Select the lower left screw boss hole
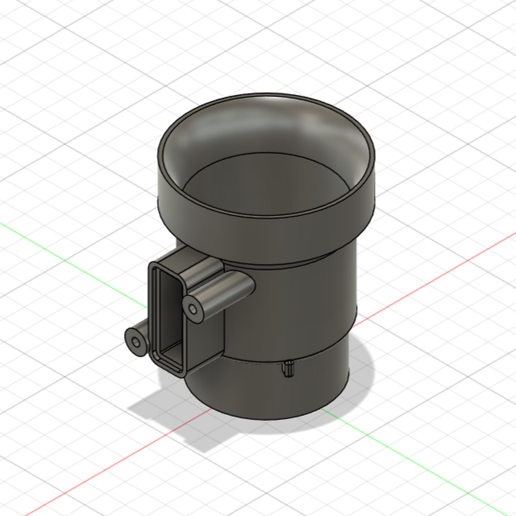This screenshot has width=516, height=516. 136,342
